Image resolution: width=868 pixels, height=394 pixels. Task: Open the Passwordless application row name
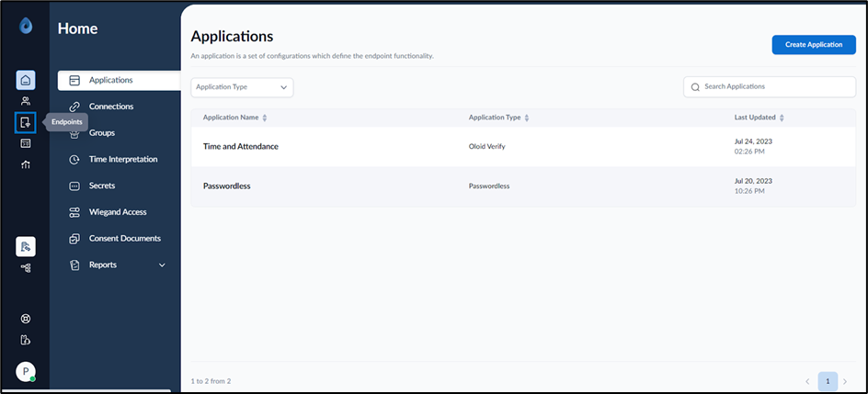coord(227,186)
